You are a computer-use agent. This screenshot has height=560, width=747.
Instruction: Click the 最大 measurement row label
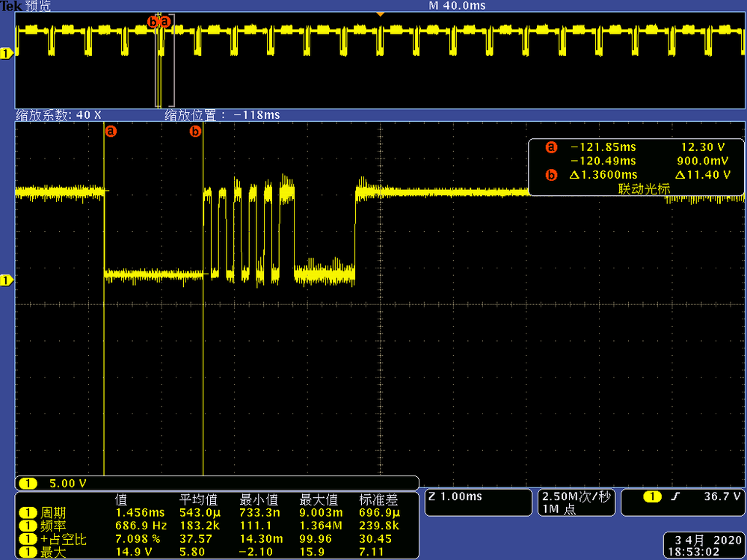pyautogui.click(x=53, y=553)
